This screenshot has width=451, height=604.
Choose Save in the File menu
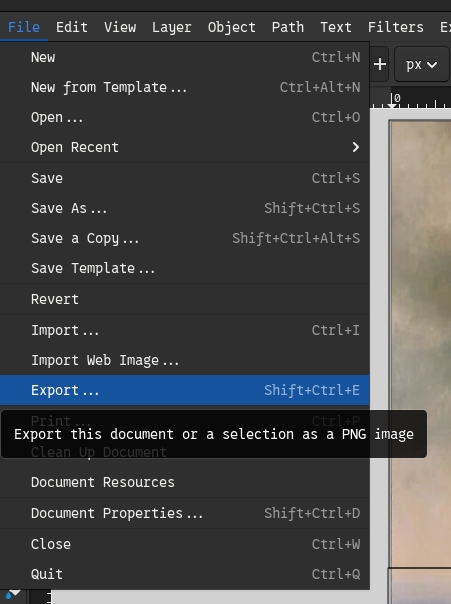click(x=184, y=178)
